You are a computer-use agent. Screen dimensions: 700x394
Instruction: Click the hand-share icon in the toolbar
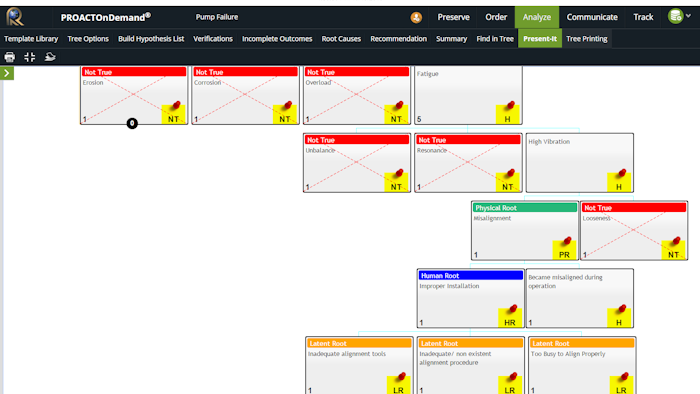[x=50, y=57]
